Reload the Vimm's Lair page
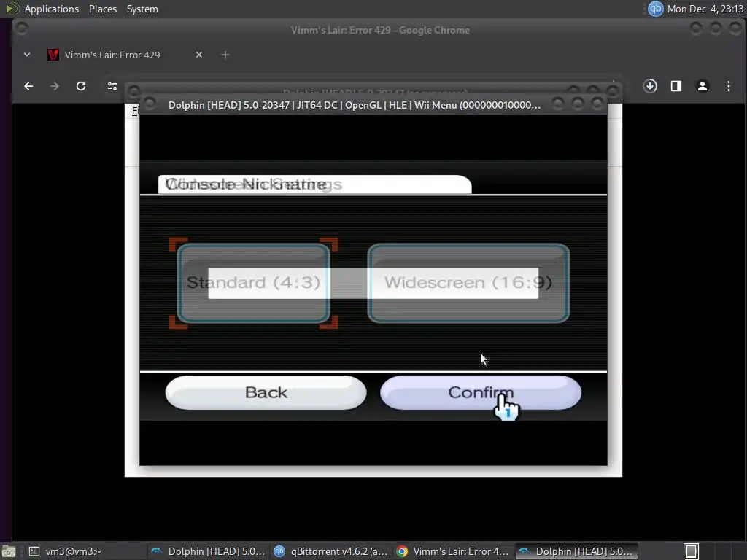 click(x=81, y=86)
